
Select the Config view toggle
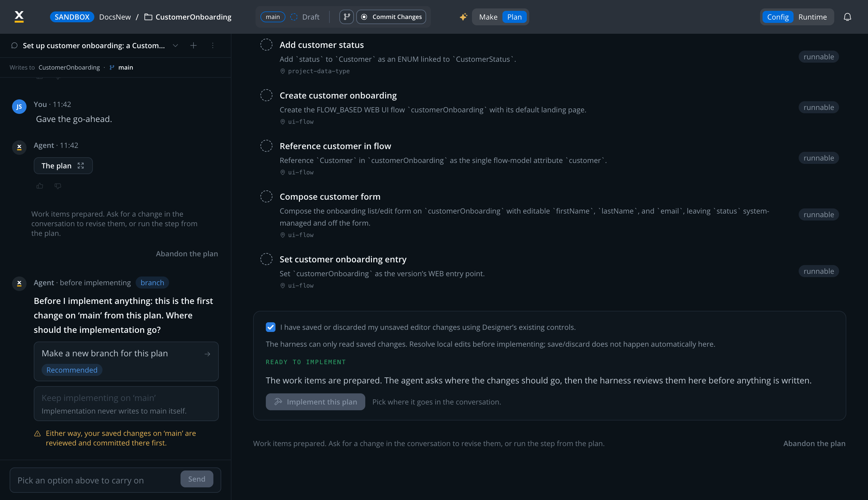[x=778, y=17]
